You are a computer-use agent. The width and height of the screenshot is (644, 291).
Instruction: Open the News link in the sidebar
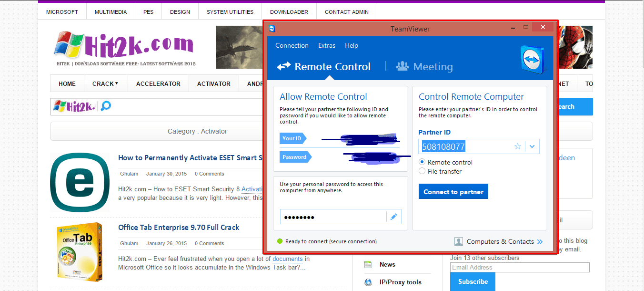(x=387, y=265)
